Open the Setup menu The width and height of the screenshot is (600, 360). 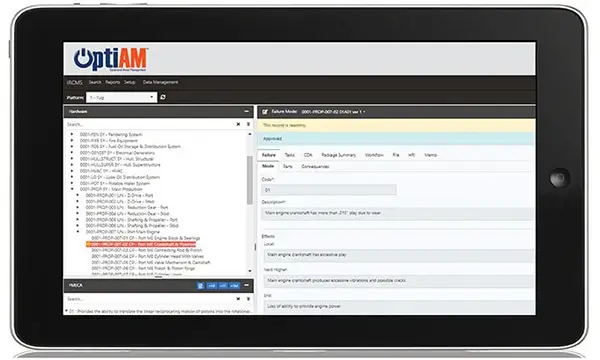point(130,82)
